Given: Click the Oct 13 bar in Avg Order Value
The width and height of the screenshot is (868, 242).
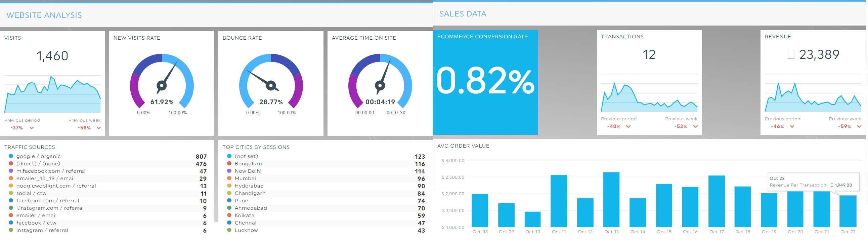Looking at the screenshot, I should 611,200.
